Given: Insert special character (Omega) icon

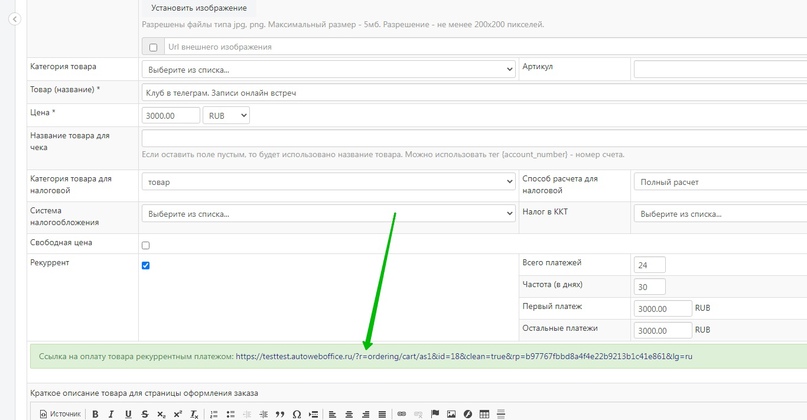Looking at the screenshot, I should [297, 414].
